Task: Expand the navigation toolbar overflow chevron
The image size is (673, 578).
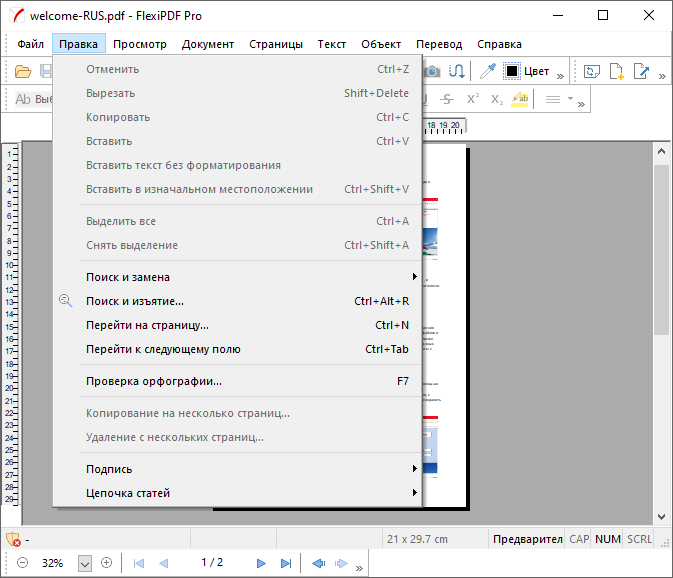Action: pos(359,569)
